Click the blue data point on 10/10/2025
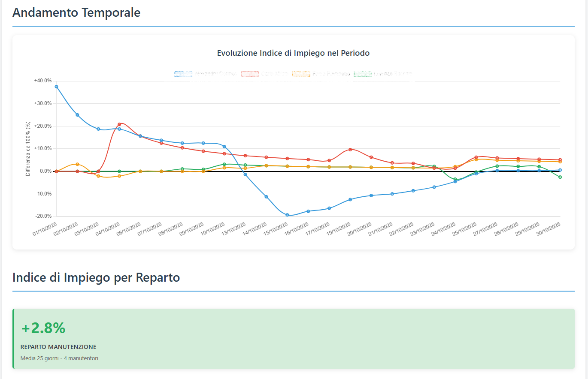This screenshot has height=379, width=588. (x=224, y=147)
